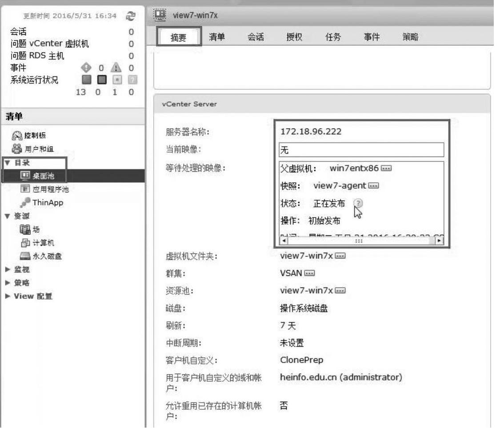Click the red error events diamond icon

[86, 68]
